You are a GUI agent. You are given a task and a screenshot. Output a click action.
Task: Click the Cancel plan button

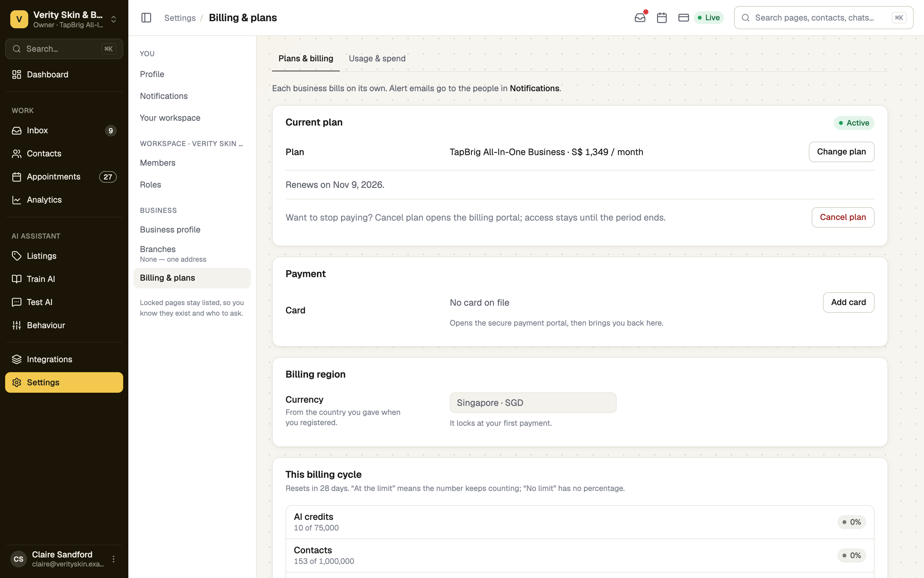point(843,217)
